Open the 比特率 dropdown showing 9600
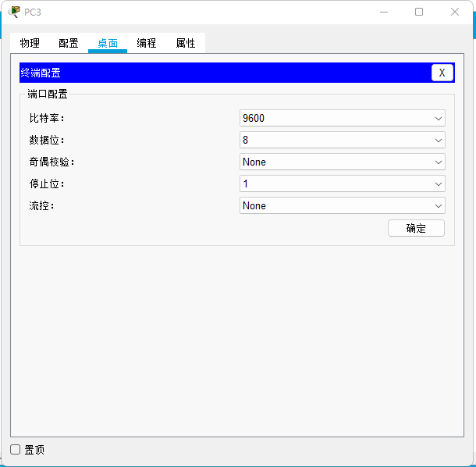 (342, 118)
